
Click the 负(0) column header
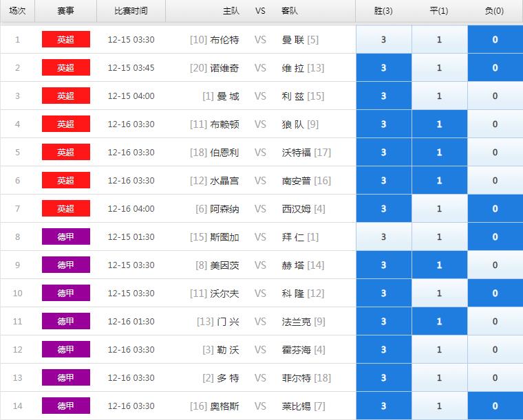495,11
